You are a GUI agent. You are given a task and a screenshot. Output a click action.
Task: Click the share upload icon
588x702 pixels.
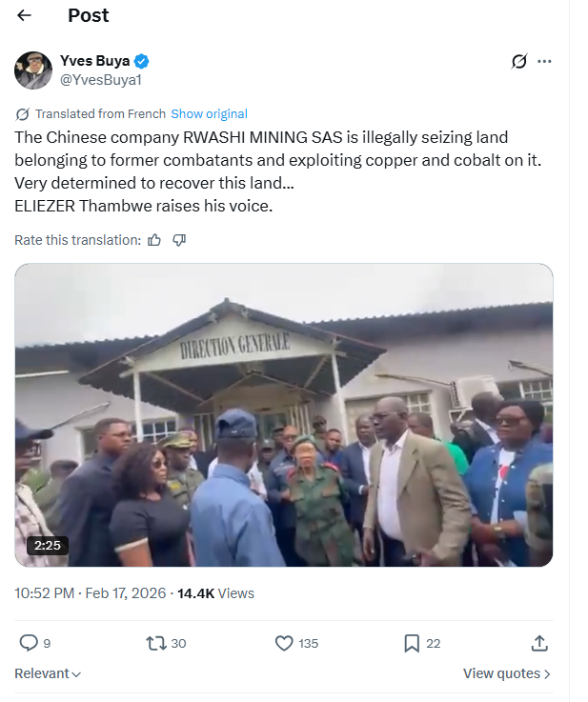539,643
